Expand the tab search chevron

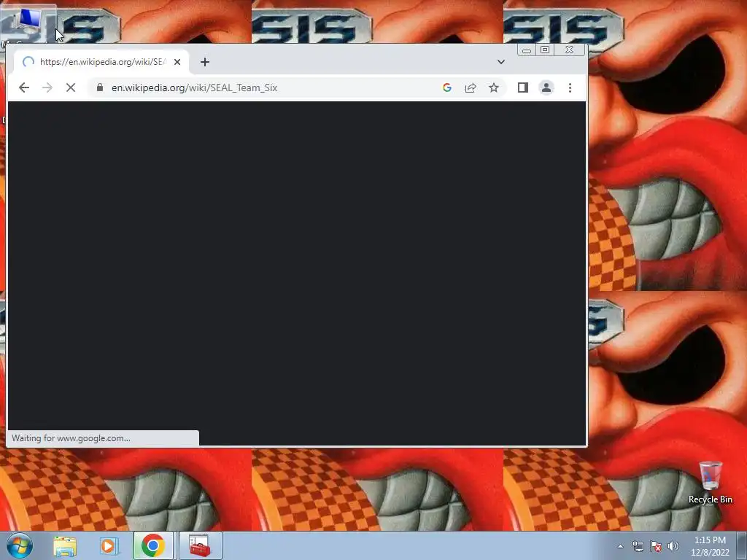(500, 62)
